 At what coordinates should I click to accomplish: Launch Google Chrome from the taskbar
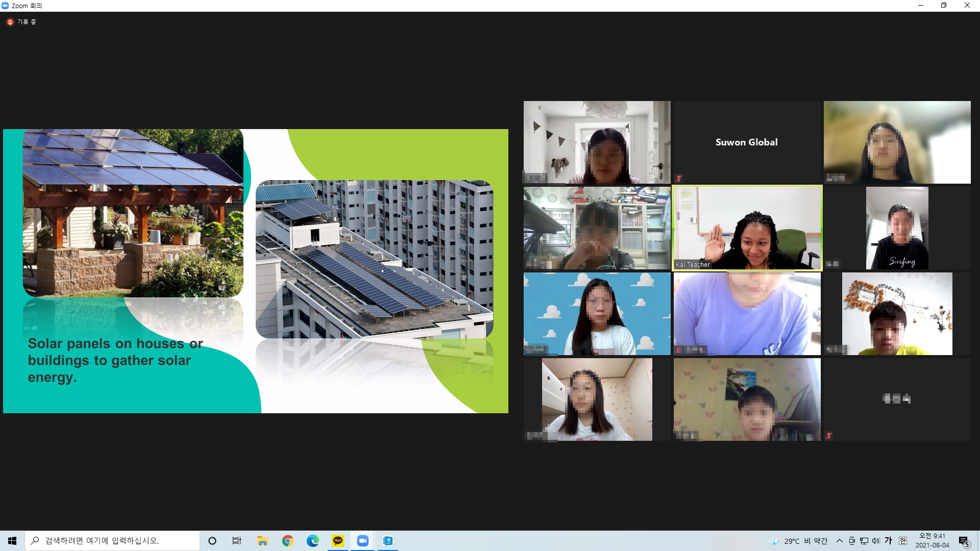[287, 541]
